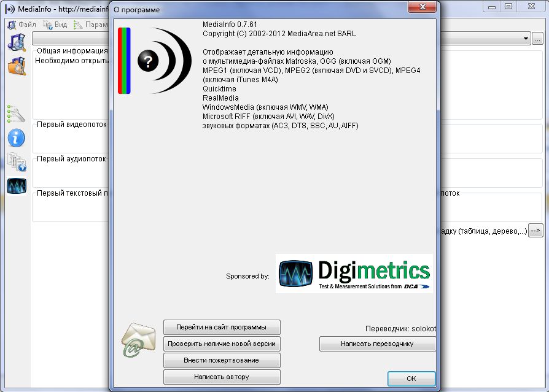Open the Файл menu
Screen dimensions: 549x392
22,25
